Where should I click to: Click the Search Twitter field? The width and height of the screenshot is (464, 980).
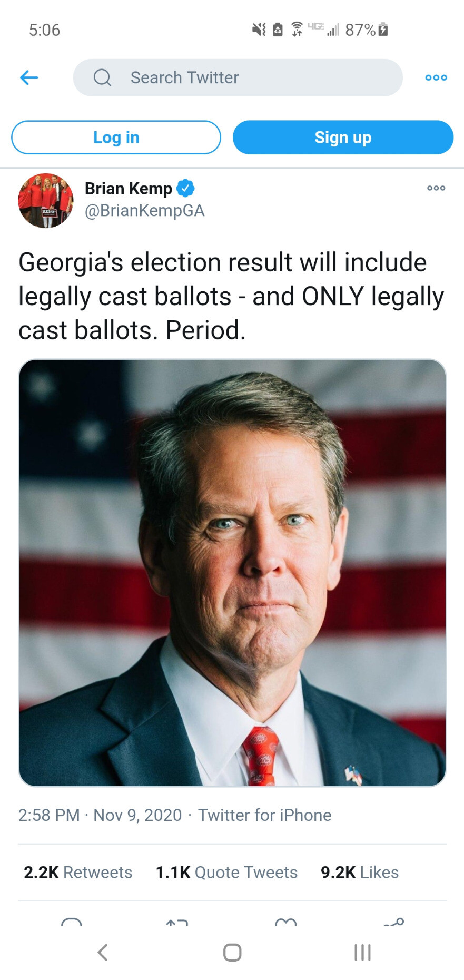click(238, 77)
